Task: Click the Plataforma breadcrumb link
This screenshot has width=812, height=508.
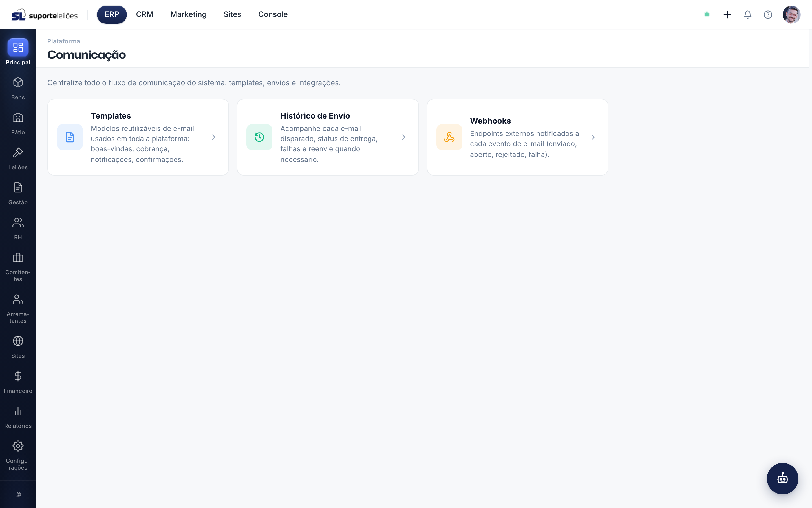Action: [x=64, y=41]
